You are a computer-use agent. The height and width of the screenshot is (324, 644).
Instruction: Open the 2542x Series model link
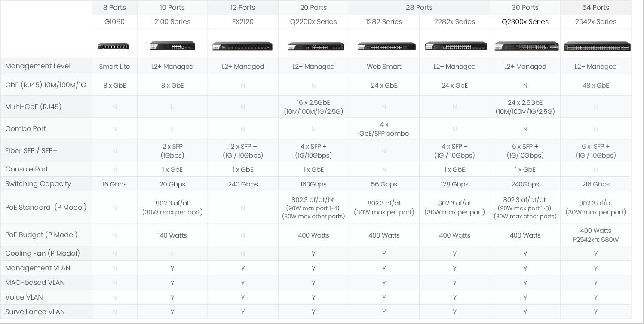pyautogui.click(x=595, y=22)
